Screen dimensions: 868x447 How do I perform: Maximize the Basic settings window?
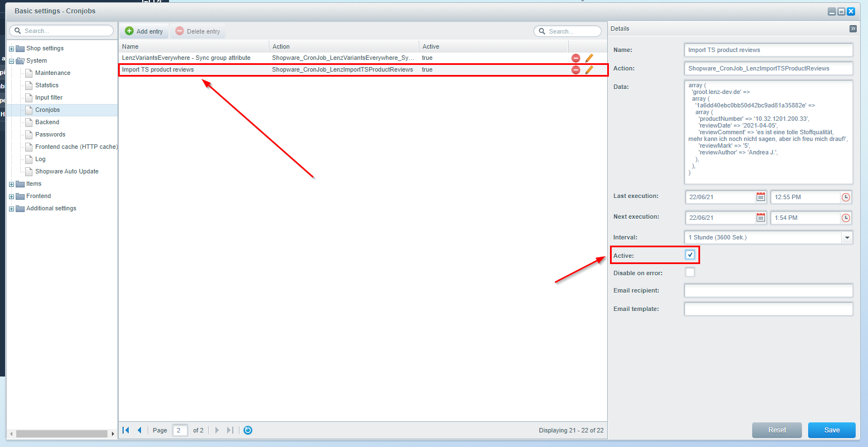pyautogui.click(x=841, y=11)
